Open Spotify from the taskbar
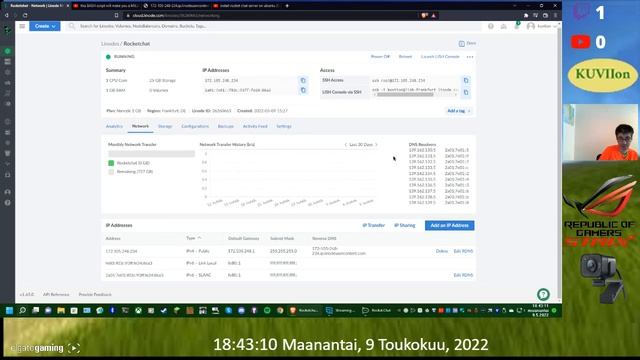Screen dimensions: 640x360 click(x=267, y=311)
